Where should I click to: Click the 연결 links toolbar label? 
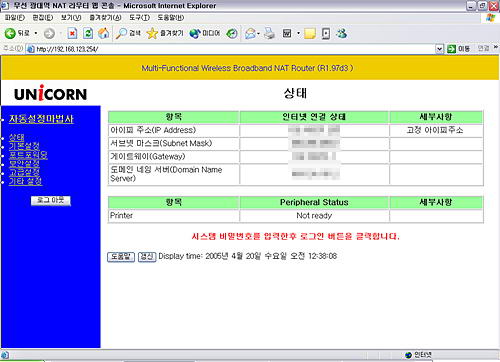[483, 49]
